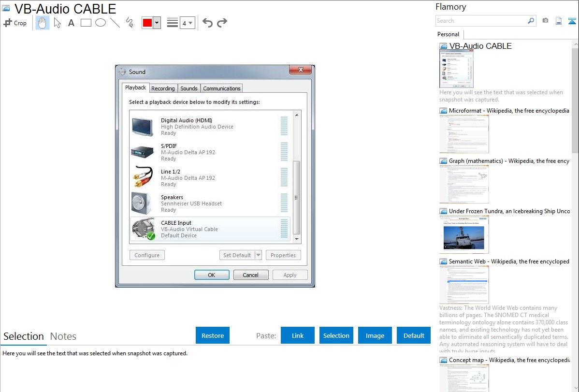Paste as Link button
The image size is (579, 392).
[x=298, y=335]
